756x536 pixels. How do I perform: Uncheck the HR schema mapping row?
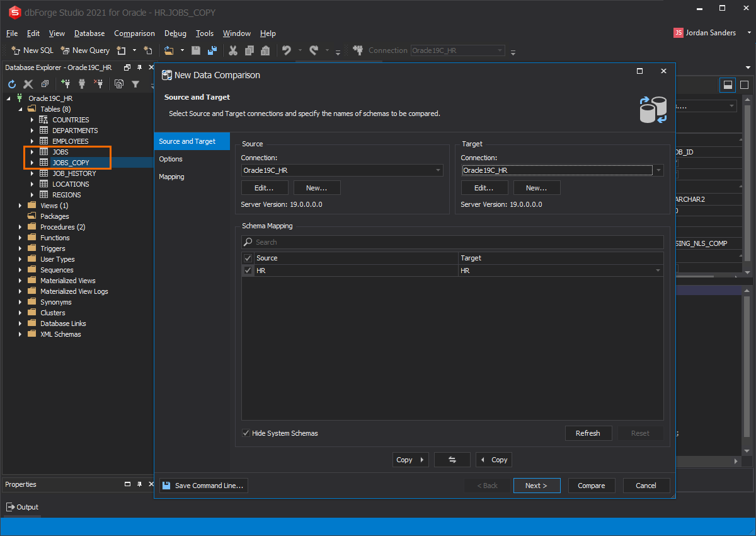click(248, 270)
